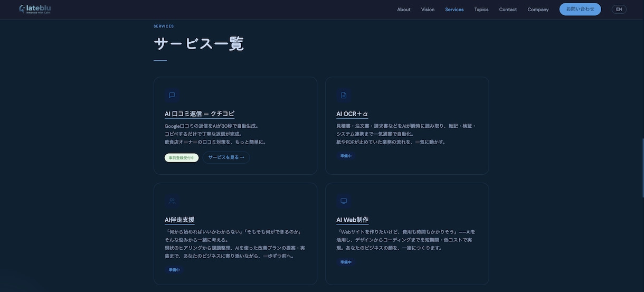Click the 事前登録受付中 badge

(182, 158)
